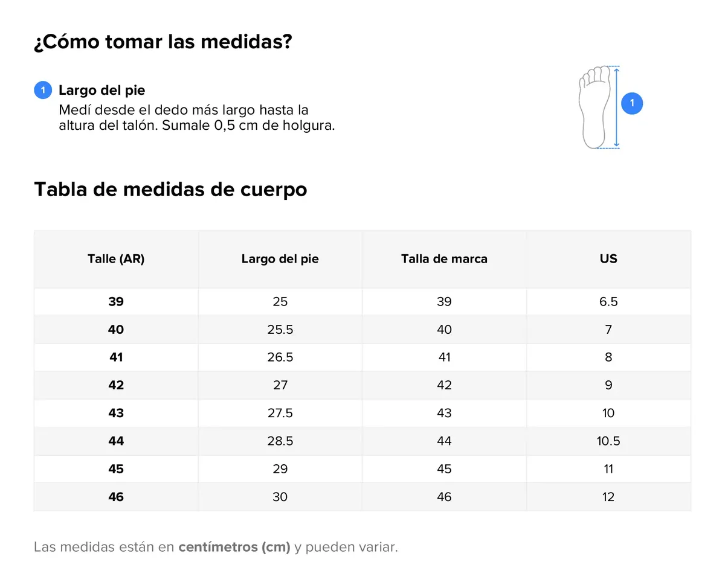Click the US size 6.5 cell
Image resolution: width=725 pixels, height=588 pixels.
(608, 302)
